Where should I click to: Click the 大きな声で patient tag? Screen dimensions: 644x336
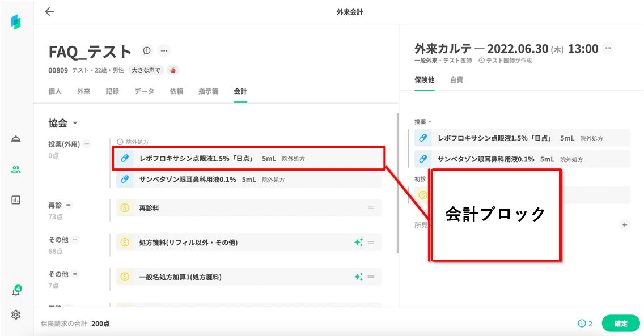[146, 70]
